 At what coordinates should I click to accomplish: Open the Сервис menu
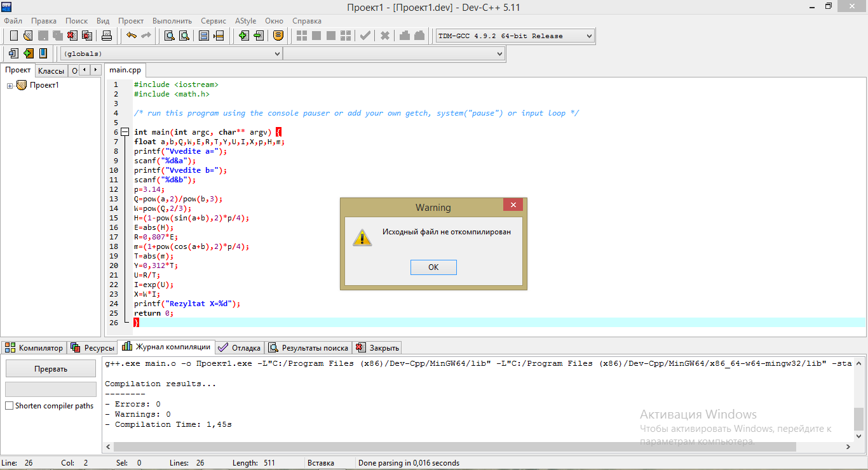coord(214,20)
